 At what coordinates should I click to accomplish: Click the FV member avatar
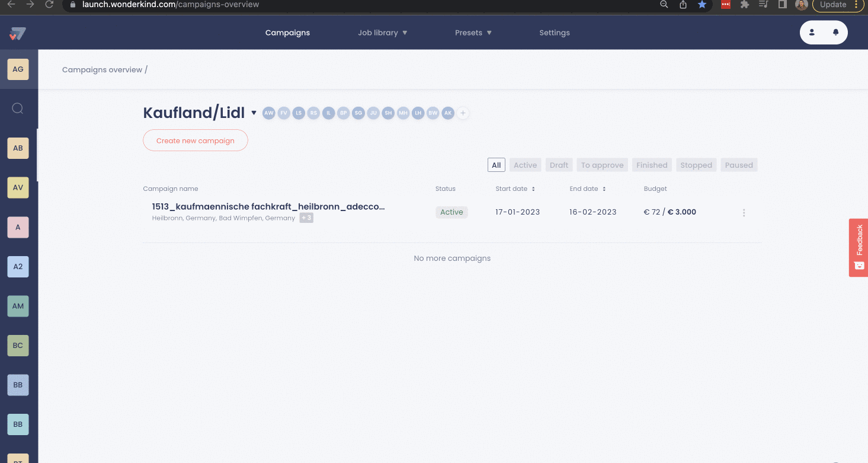[x=284, y=113]
